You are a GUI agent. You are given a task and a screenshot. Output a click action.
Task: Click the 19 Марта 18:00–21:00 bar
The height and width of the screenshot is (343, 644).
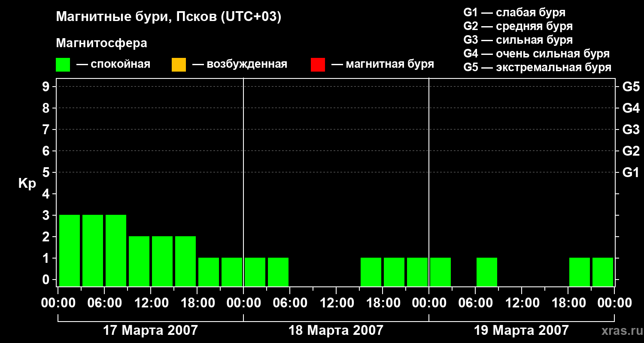pos(580,272)
